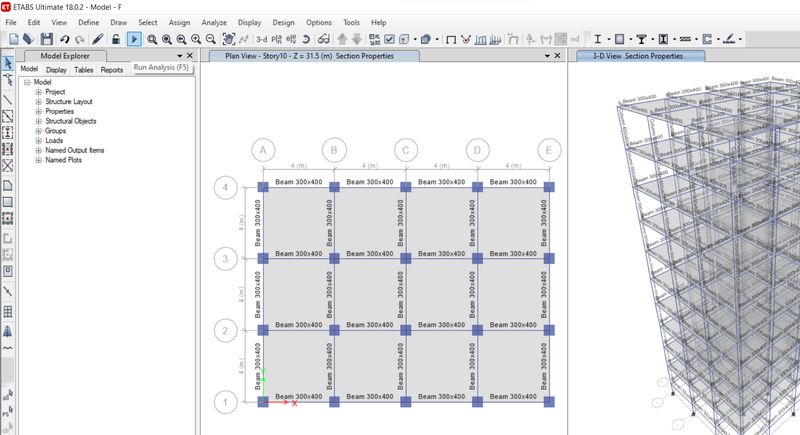
Task: Open dropdown beside the shear wall design icon
Action: coord(718,39)
